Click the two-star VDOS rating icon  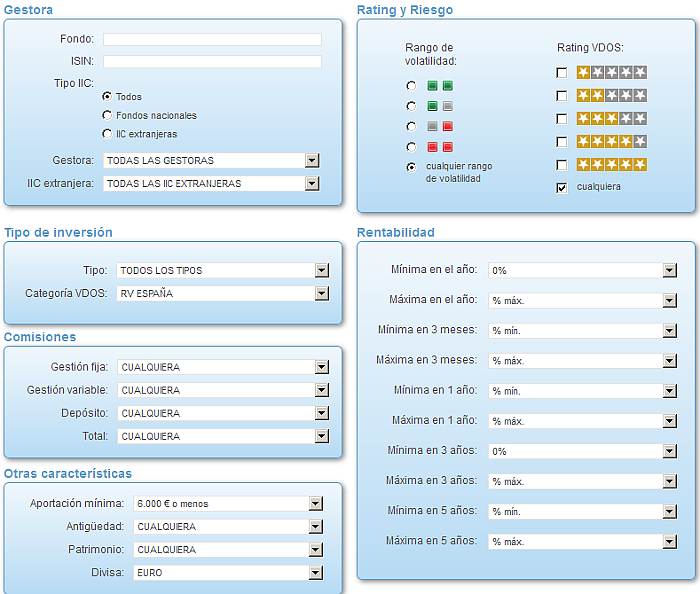(611, 95)
